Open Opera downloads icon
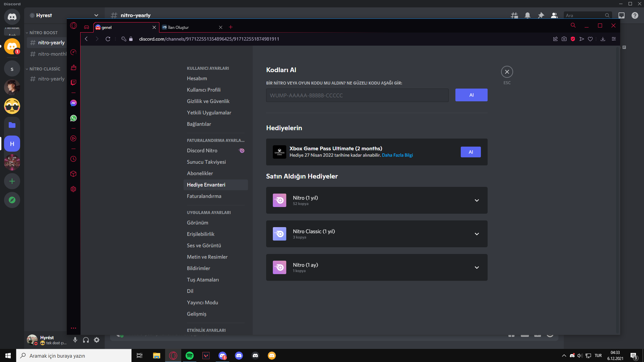644x362 pixels. pos(603,39)
